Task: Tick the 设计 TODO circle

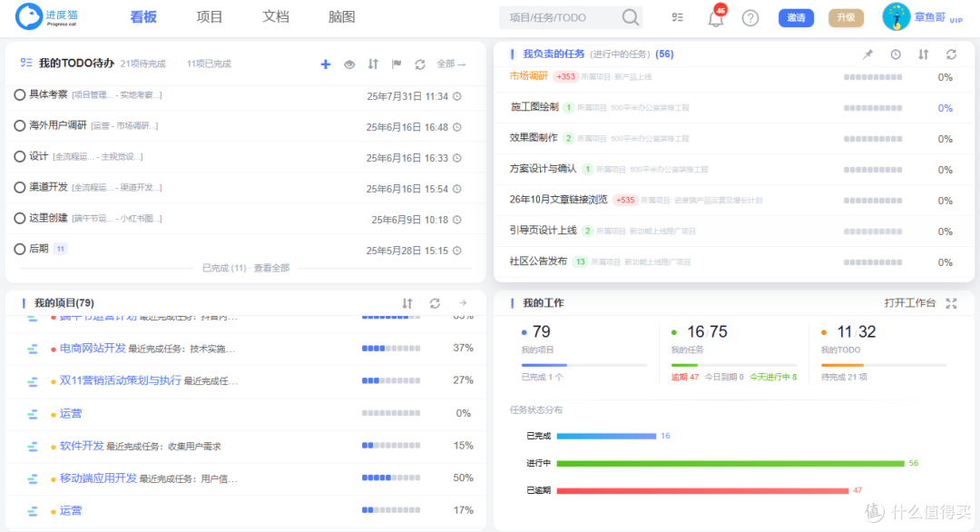Action: tap(19, 156)
